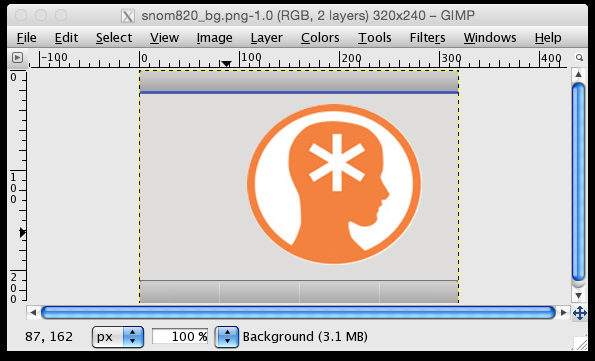
Task: Open the Edit menu
Action: (66, 38)
